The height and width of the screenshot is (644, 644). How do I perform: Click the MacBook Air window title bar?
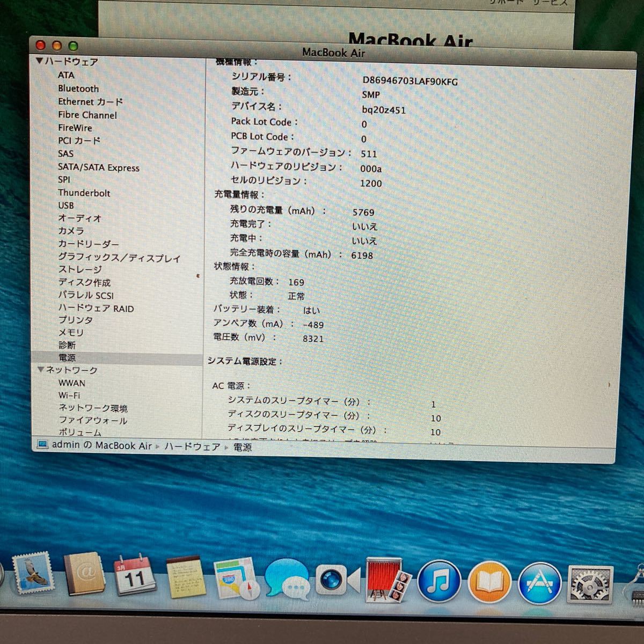tap(333, 52)
